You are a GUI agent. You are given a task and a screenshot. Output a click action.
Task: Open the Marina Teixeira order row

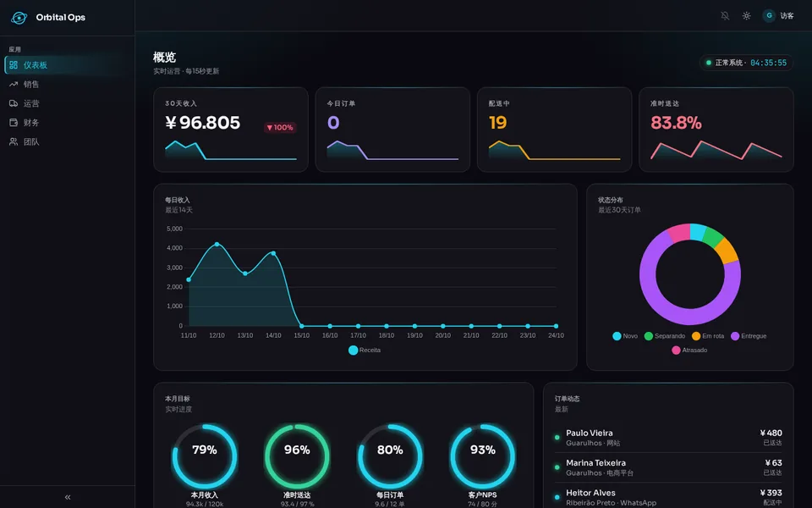coord(668,467)
